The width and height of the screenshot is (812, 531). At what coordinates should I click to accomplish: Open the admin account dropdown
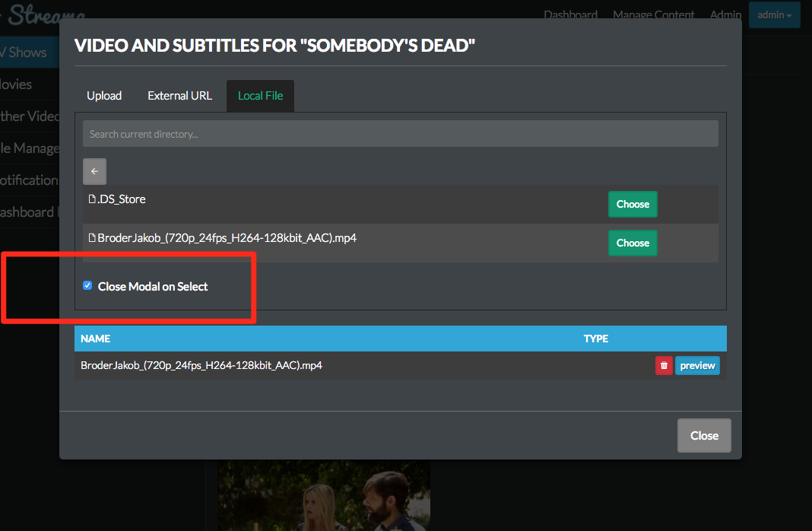tap(774, 14)
